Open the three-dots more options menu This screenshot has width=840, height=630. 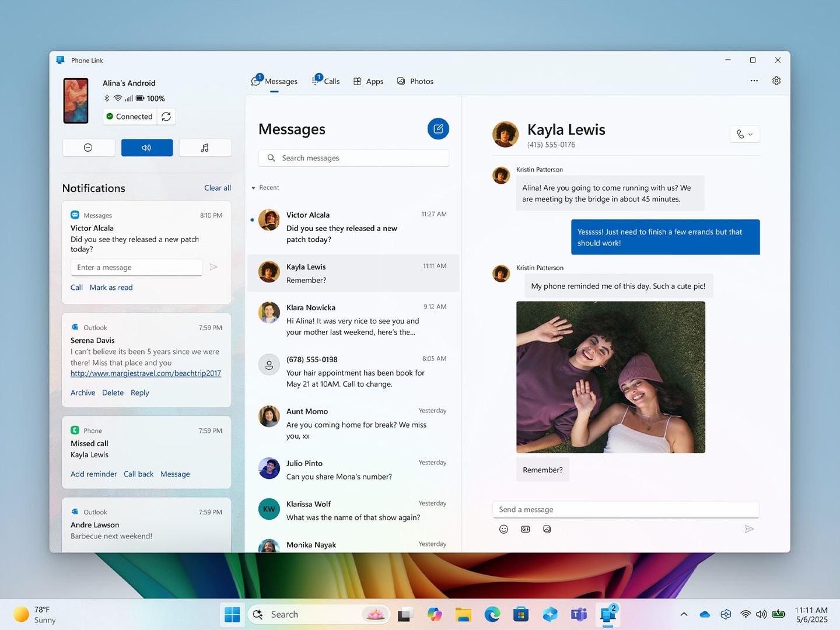tap(754, 81)
